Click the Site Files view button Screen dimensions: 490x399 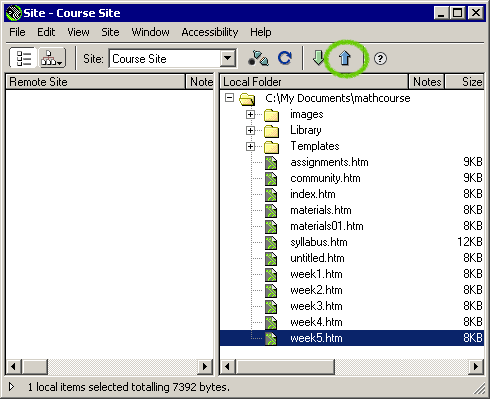[23, 58]
